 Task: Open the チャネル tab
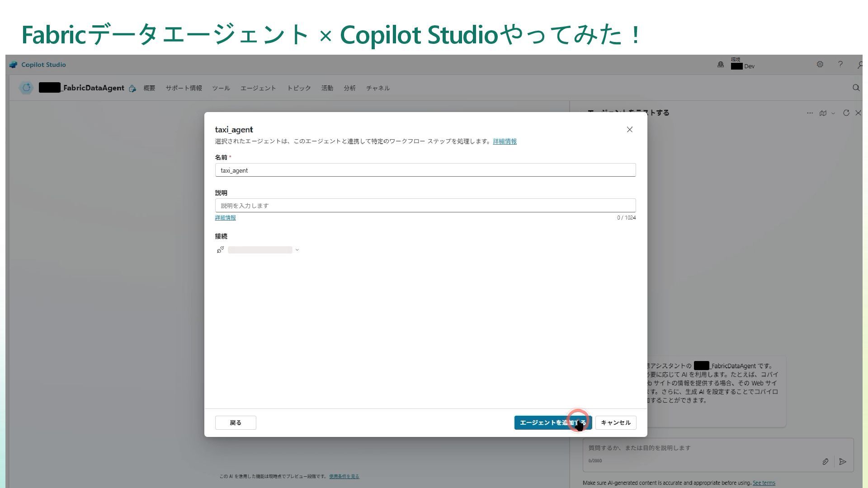[378, 88]
